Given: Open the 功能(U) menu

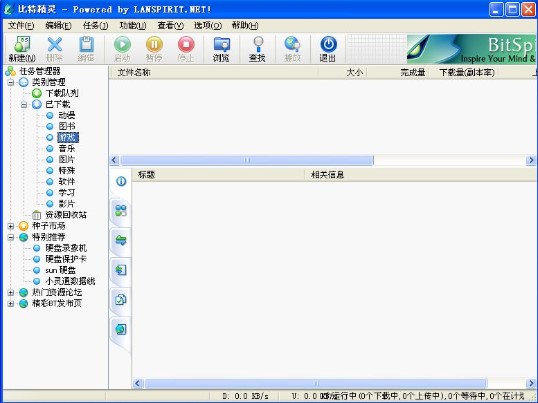Looking at the screenshot, I should (x=133, y=26).
